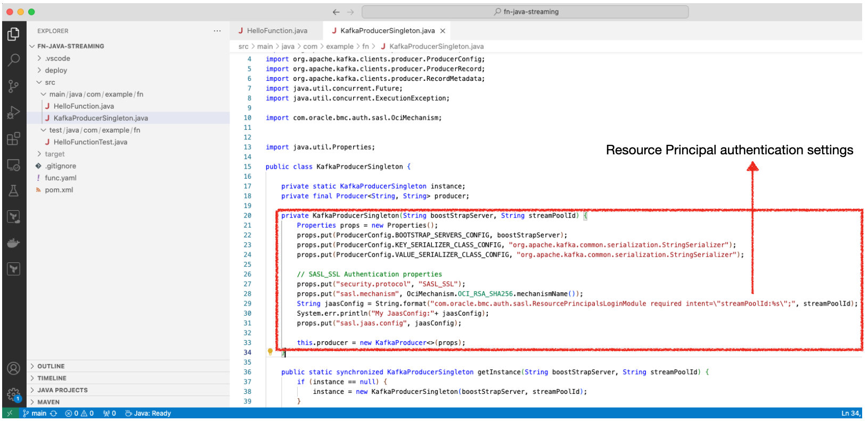Click the Java: Ready status item
Screen dimensions: 868x421
tap(148, 414)
